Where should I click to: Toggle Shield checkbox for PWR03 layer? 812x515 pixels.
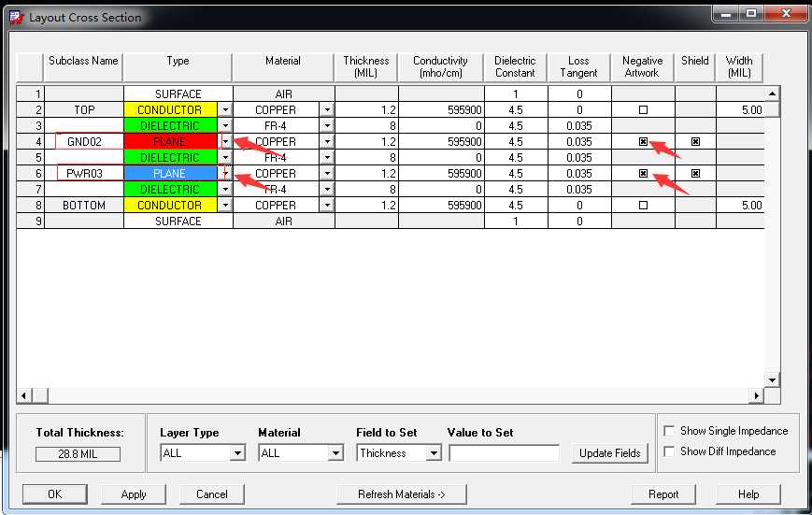click(x=695, y=173)
